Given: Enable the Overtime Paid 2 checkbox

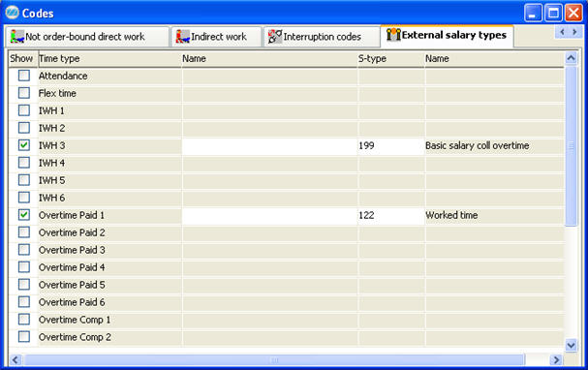Looking at the screenshot, I should (x=24, y=232).
